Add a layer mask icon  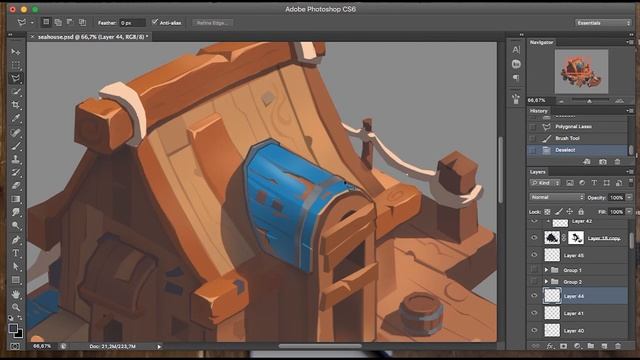(563, 346)
